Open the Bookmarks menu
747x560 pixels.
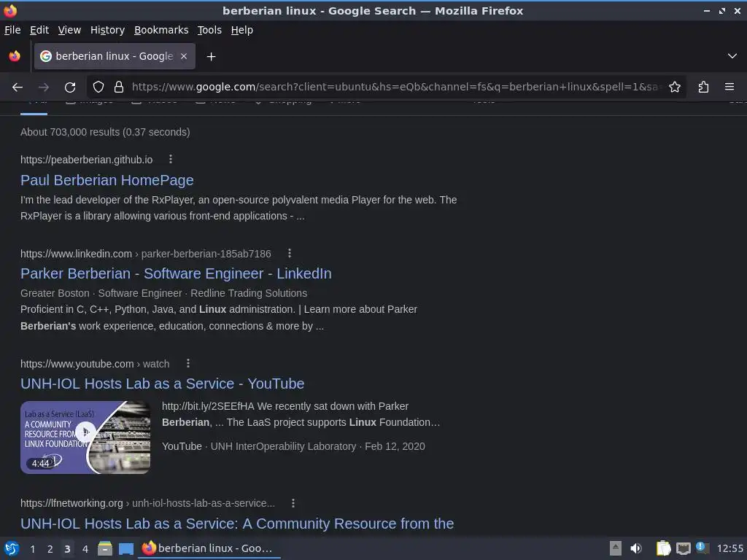(161, 30)
